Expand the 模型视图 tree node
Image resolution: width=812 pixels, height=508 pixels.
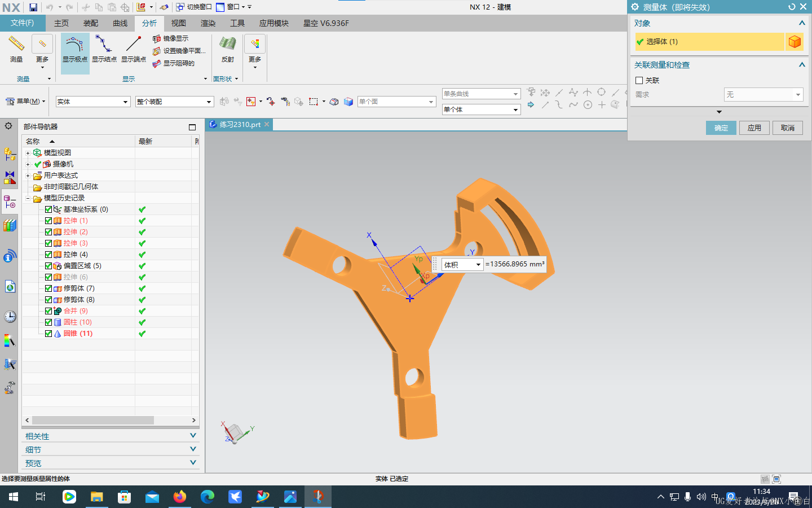point(28,153)
